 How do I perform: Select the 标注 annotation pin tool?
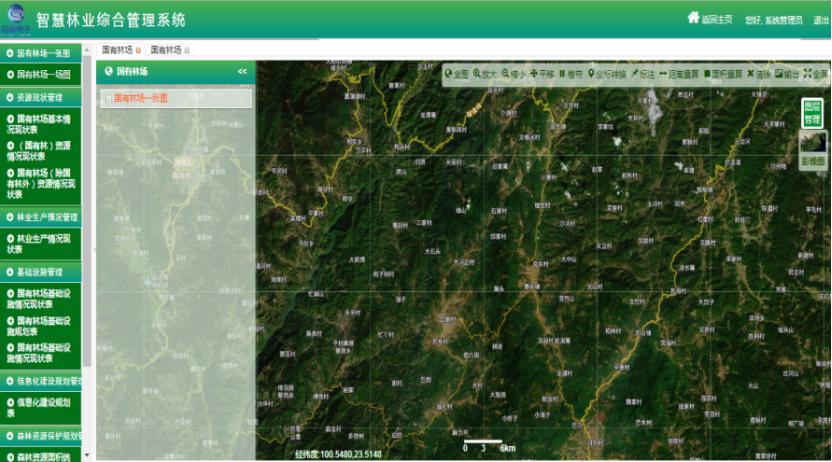click(643, 74)
